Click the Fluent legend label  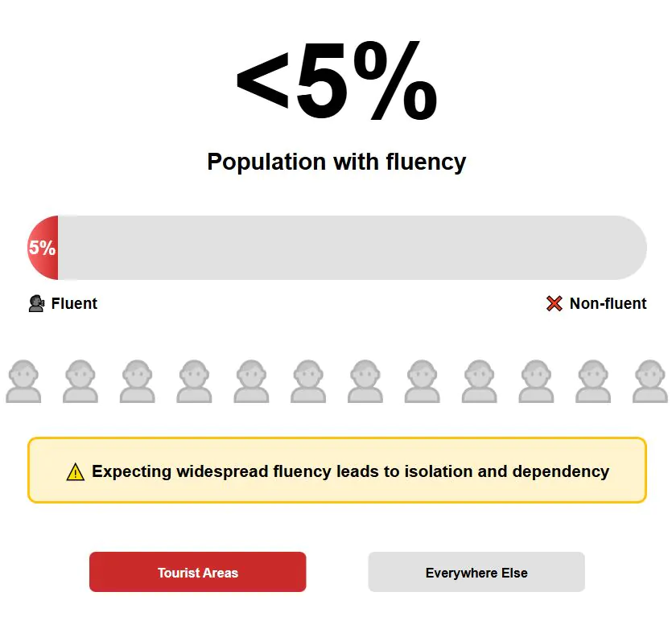[74, 303]
